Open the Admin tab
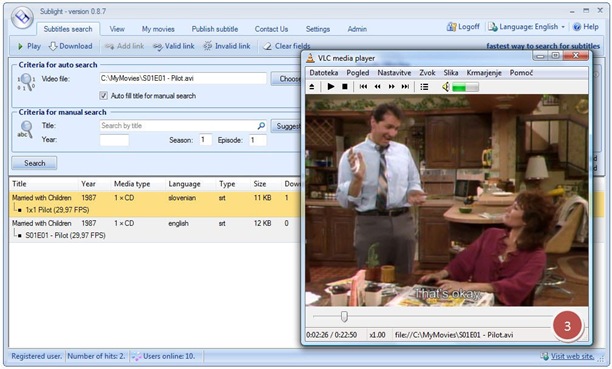 coord(357,29)
